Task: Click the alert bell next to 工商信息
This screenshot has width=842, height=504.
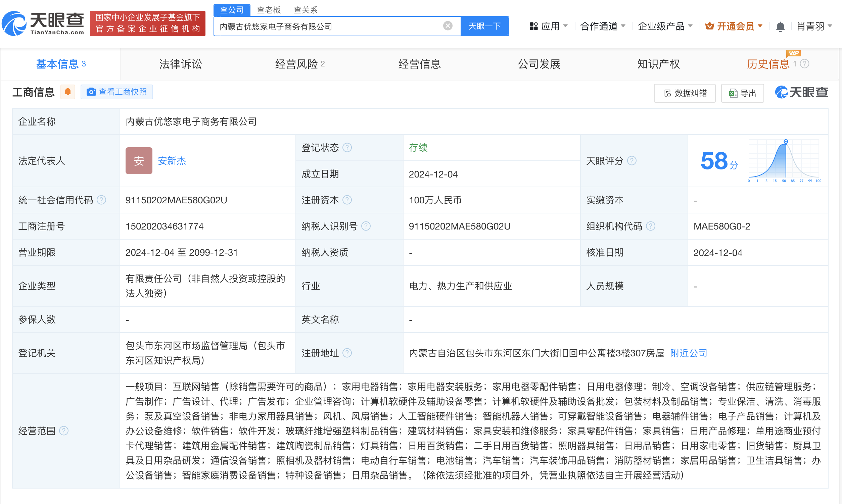Action: [x=67, y=92]
